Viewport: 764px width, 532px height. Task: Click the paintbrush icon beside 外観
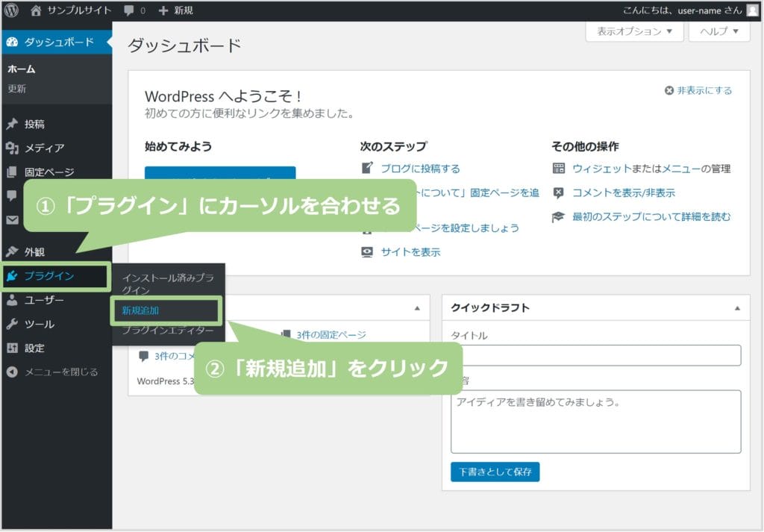click(x=12, y=251)
